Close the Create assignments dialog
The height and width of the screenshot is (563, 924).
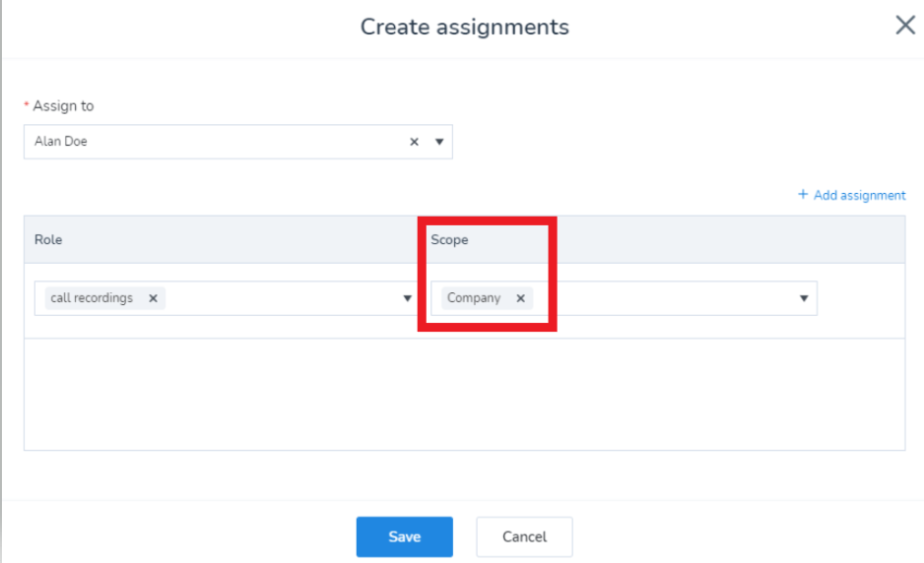coord(904,26)
